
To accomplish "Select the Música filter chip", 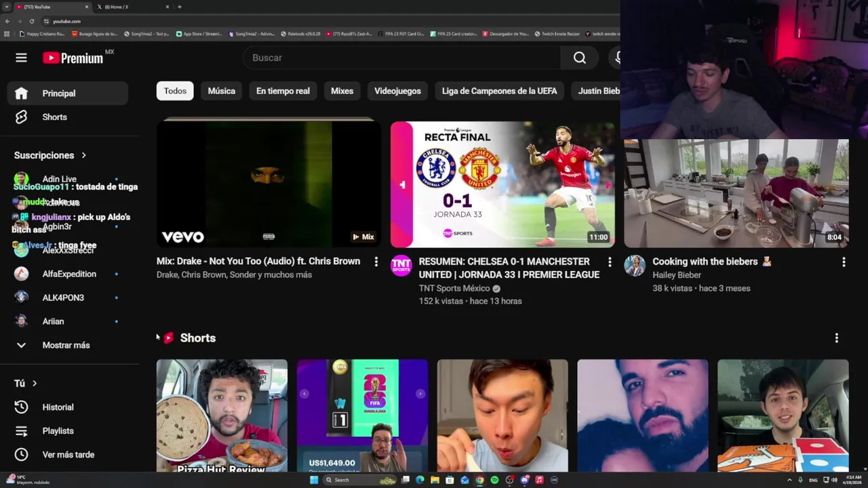I will tap(222, 91).
